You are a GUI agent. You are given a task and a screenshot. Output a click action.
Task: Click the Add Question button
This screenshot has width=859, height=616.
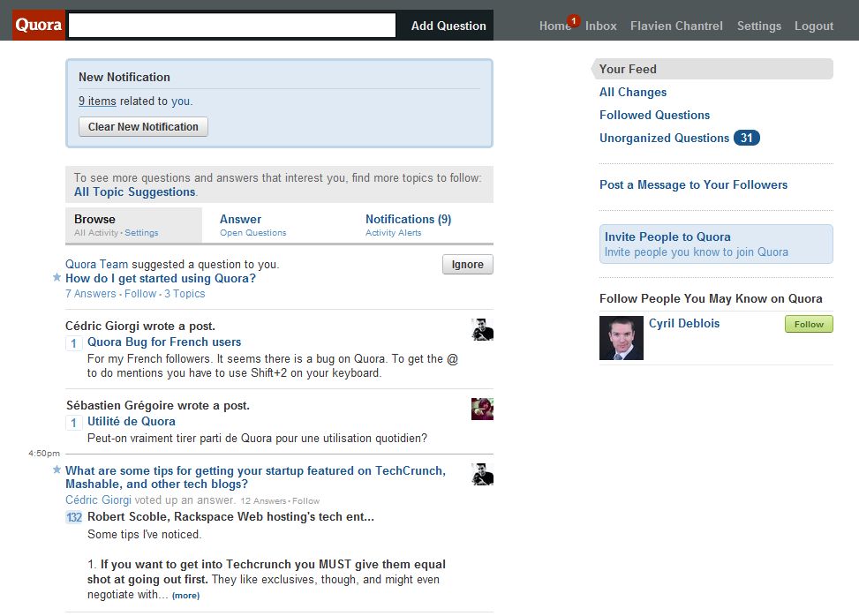click(x=448, y=26)
